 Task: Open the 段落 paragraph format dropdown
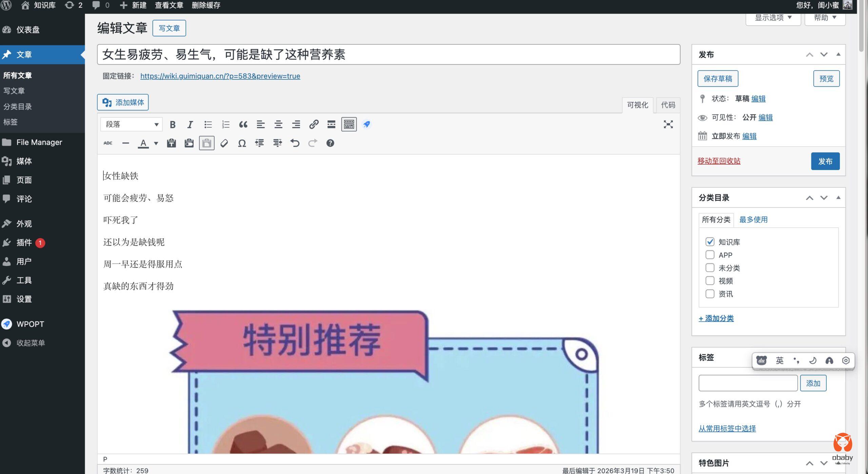(131, 124)
